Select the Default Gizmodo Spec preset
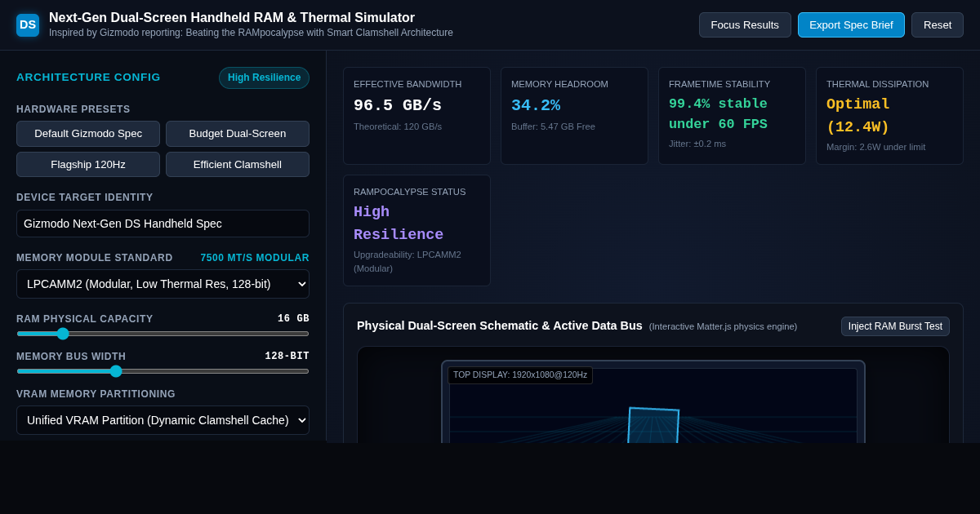 tap(88, 134)
